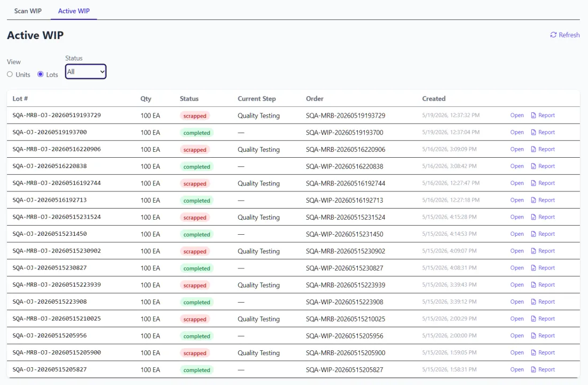Click the scrapped badge for lot SQA-MRB-OJ-20260515231524
Screen dimensions: 588x385
[195, 218]
